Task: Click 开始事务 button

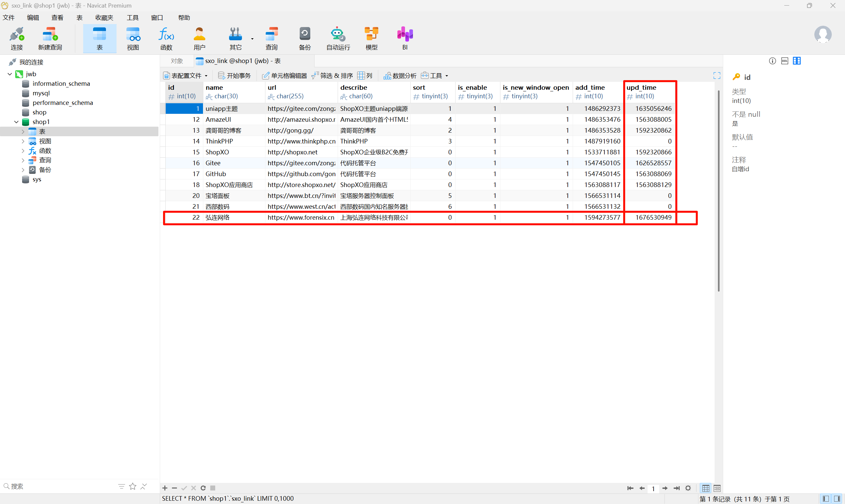Action: (x=234, y=76)
